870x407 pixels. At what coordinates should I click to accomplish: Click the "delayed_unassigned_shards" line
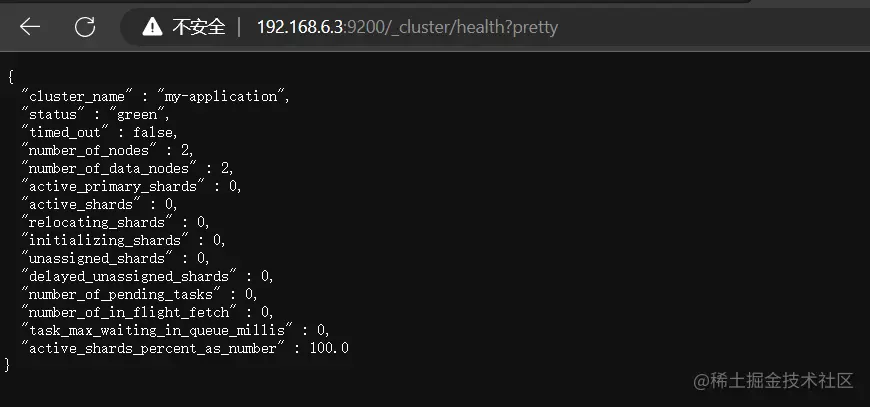click(148, 276)
